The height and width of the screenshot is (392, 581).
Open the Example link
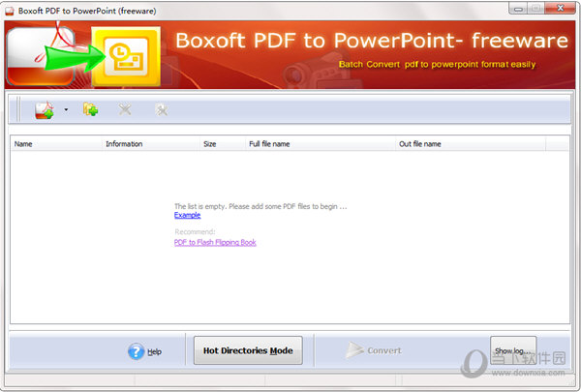coord(188,215)
